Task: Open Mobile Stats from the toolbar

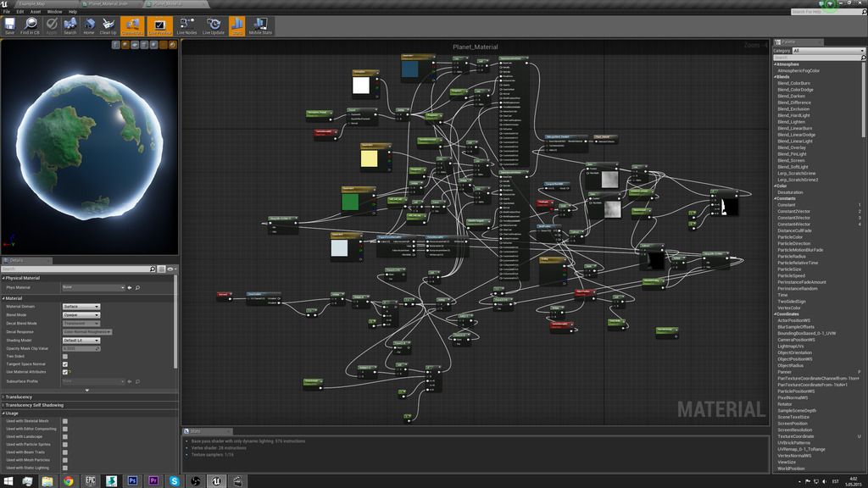Action: [x=260, y=25]
